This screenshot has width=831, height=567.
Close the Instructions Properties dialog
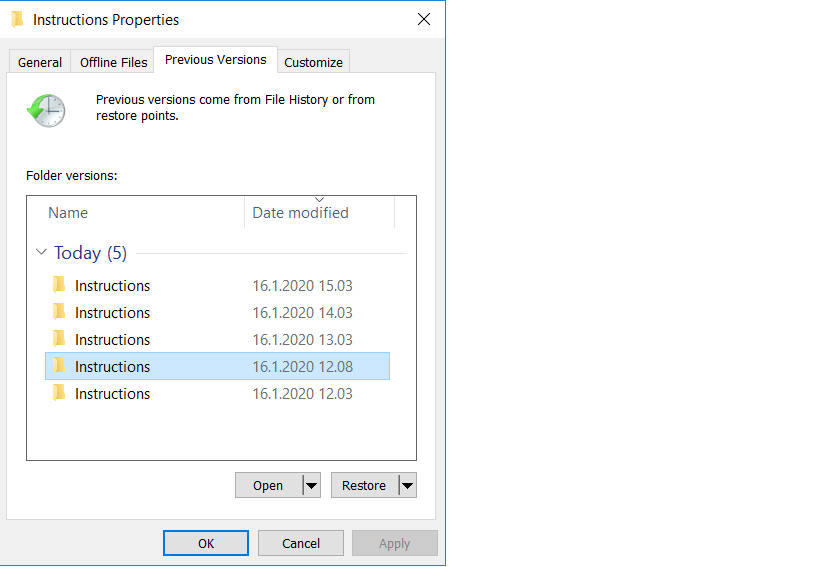point(423,19)
